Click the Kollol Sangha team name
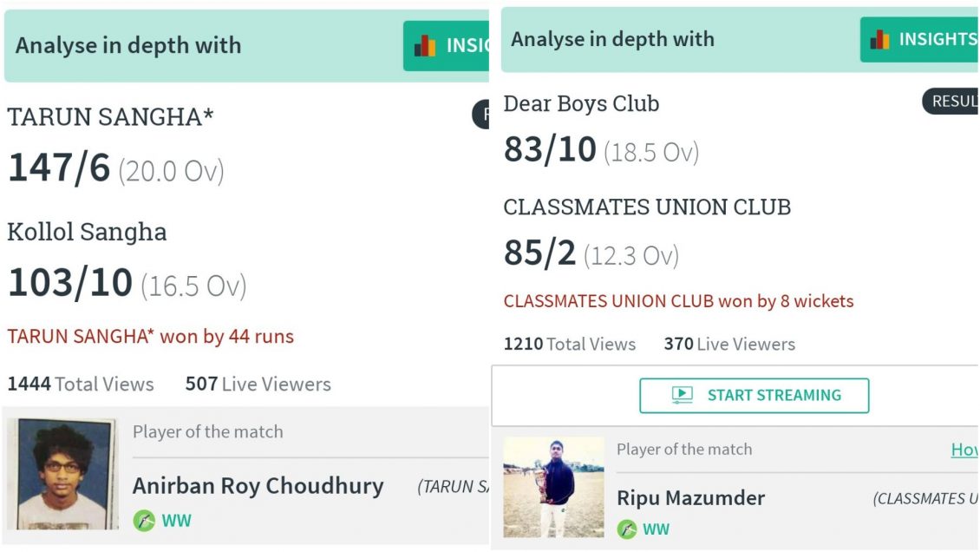The width and height of the screenshot is (980, 552). click(x=87, y=232)
